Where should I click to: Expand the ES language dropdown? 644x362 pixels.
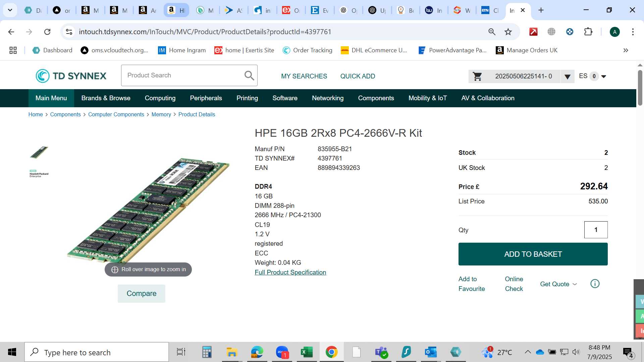[604, 76]
